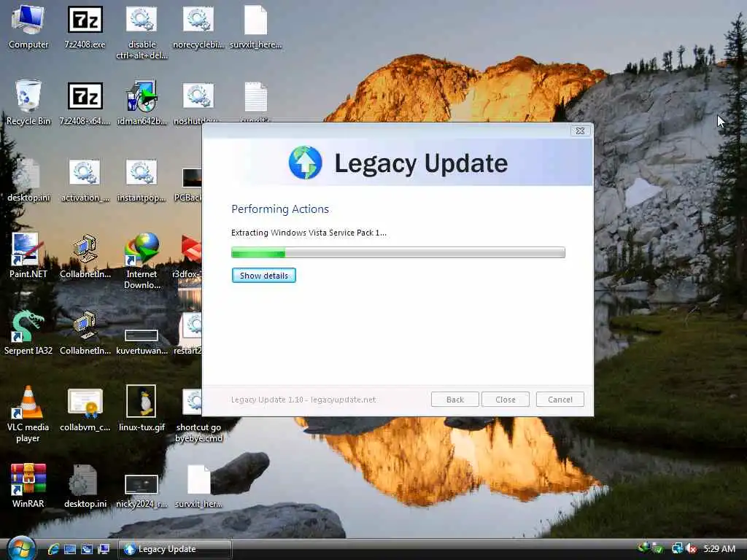Viewport: 747px width, 560px height.
Task: Select the survxlt_here... file in top row
Action: click(255, 27)
